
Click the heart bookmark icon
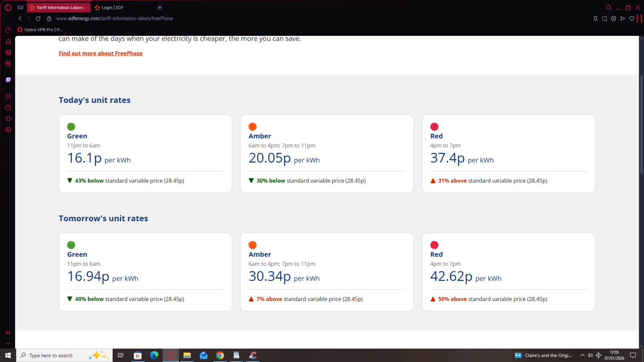[x=632, y=19]
